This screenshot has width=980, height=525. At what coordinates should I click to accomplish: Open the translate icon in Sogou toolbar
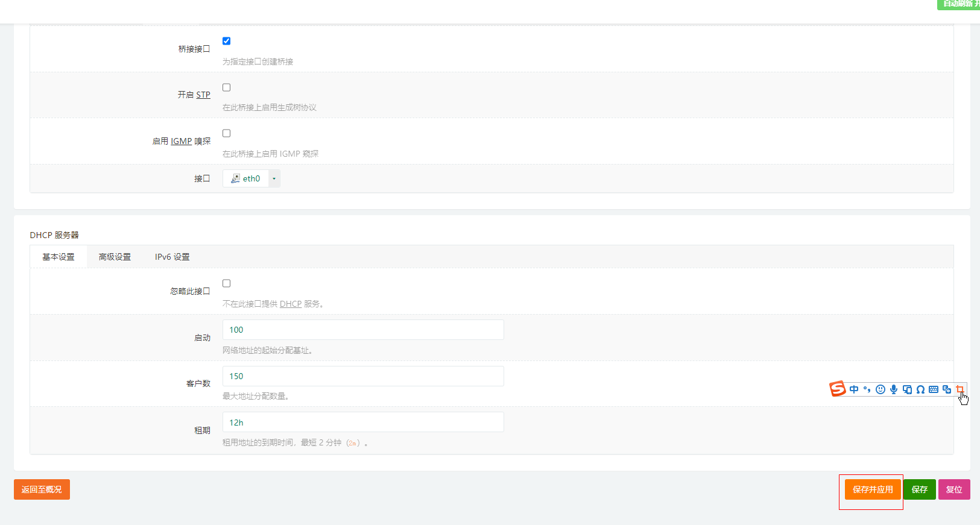tap(947, 389)
